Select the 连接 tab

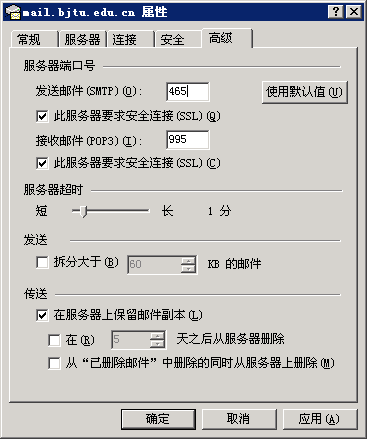pos(130,39)
